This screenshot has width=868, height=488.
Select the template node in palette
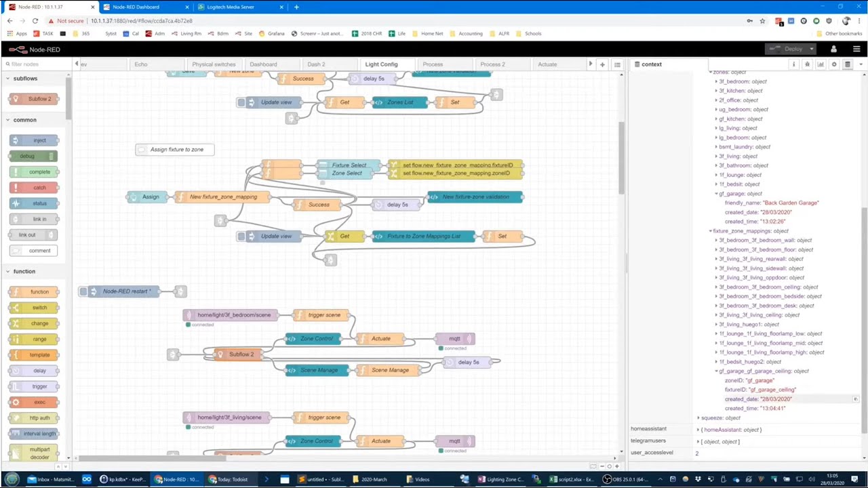tap(35, 354)
